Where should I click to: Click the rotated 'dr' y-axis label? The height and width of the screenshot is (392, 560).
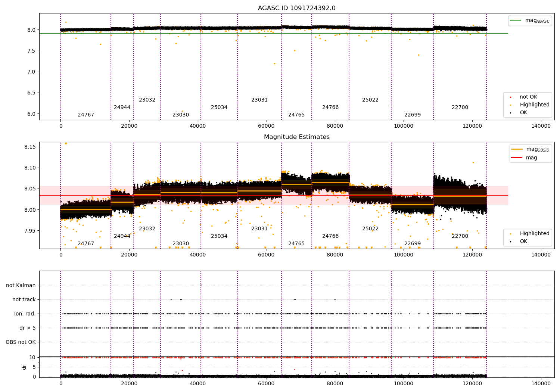point(24,367)
